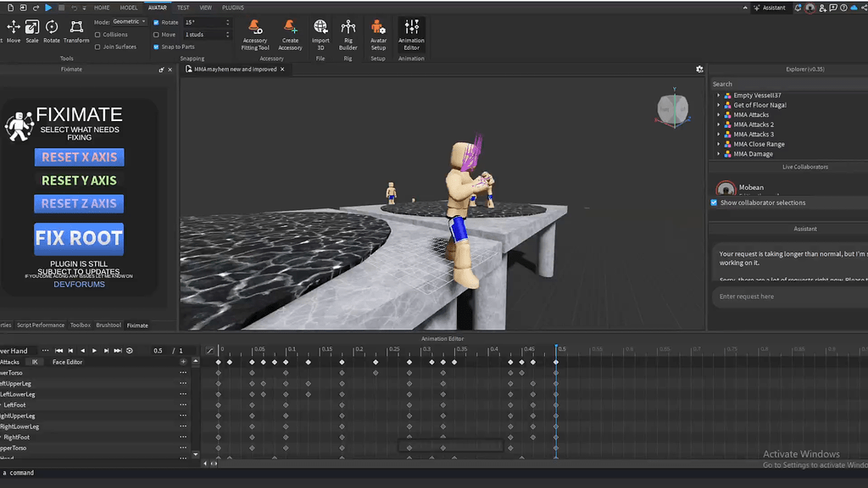Enable the Join Surfaces checkbox
868x488 pixels.
(x=97, y=47)
